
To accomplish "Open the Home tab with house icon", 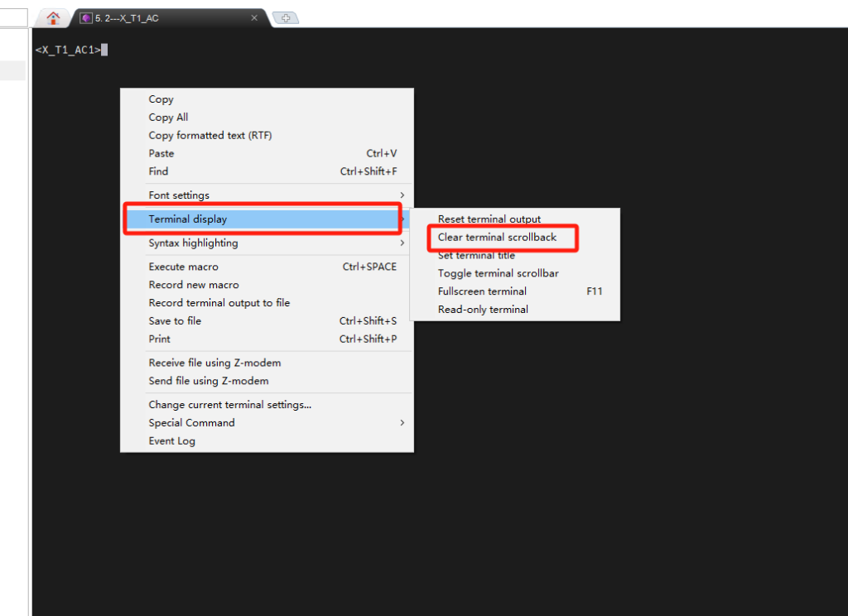I will [x=54, y=17].
